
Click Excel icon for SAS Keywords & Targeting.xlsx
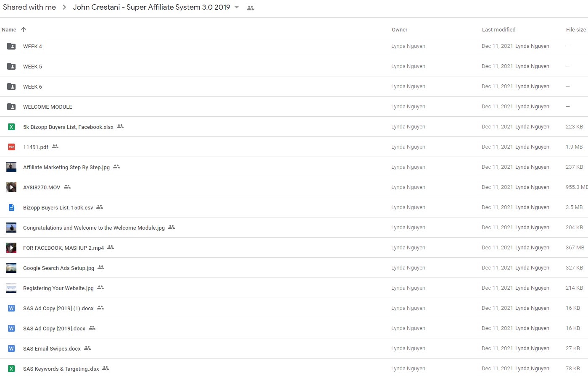click(11, 369)
